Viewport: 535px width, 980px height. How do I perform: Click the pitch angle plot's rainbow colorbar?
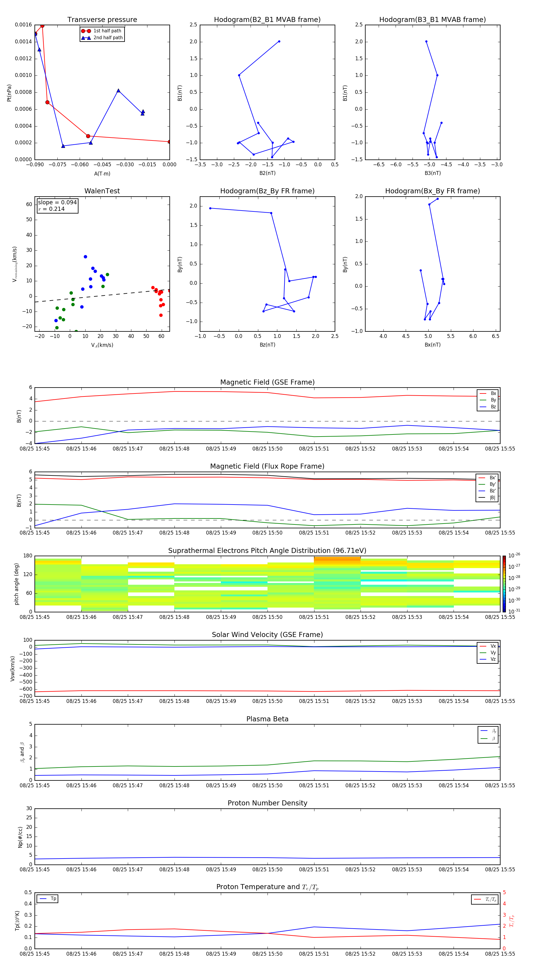click(x=504, y=584)
